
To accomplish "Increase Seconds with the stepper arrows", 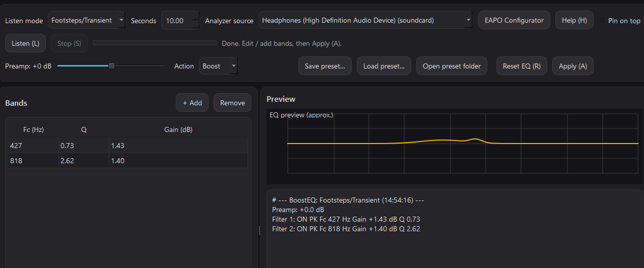I will point(196,16).
